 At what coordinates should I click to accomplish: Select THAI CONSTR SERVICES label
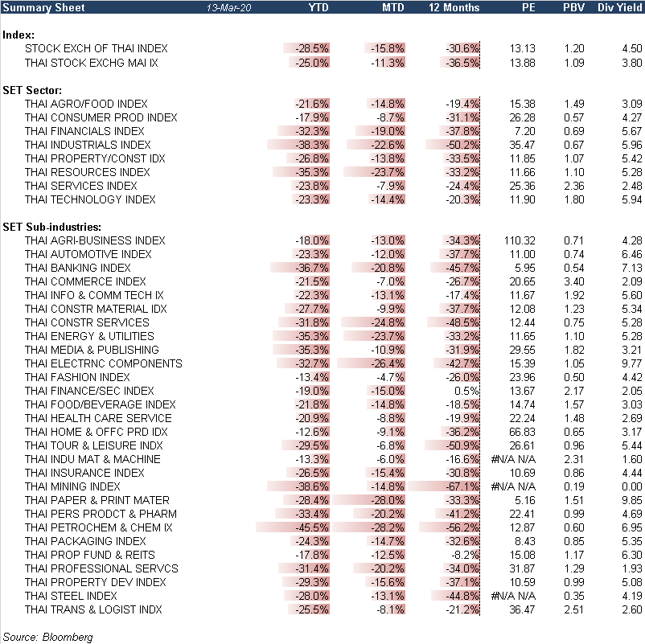(x=87, y=322)
